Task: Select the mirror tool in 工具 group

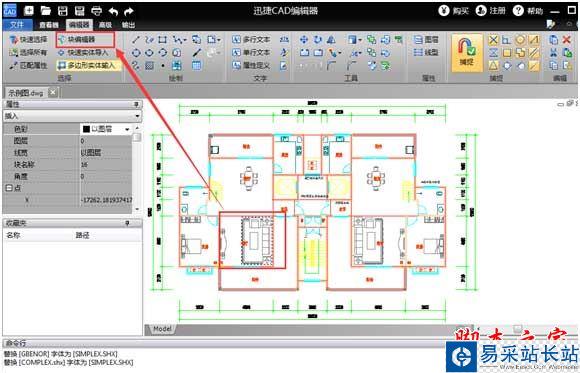Action: click(331, 40)
